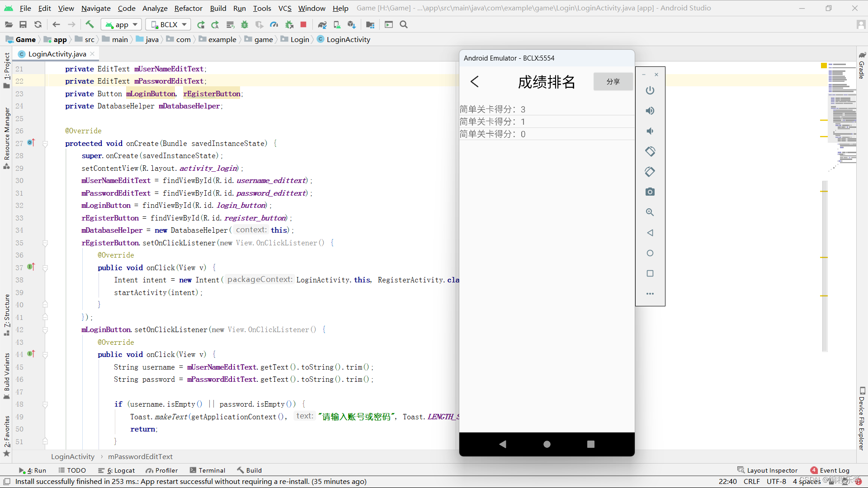
Task: Open emulator extended controls three dots
Action: pos(650,294)
